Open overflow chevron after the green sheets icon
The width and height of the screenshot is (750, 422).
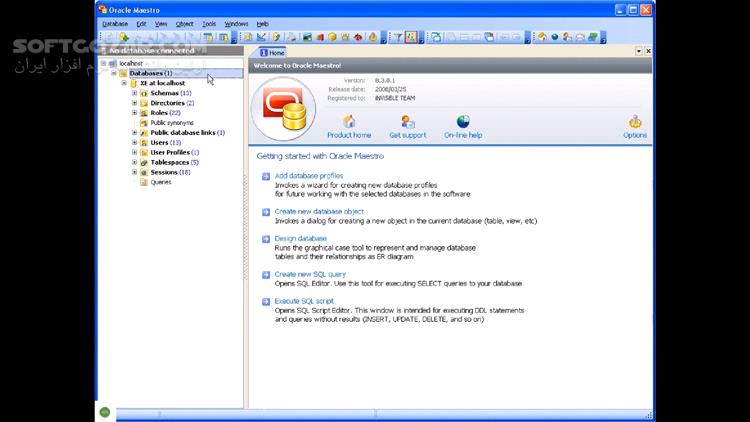point(603,38)
